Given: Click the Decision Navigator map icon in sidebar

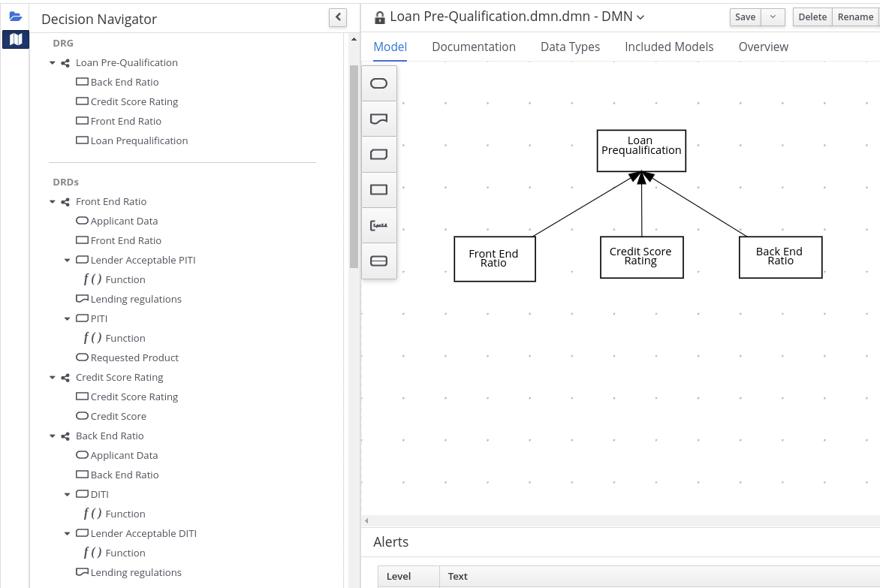Looking at the screenshot, I should [x=16, y=39].
